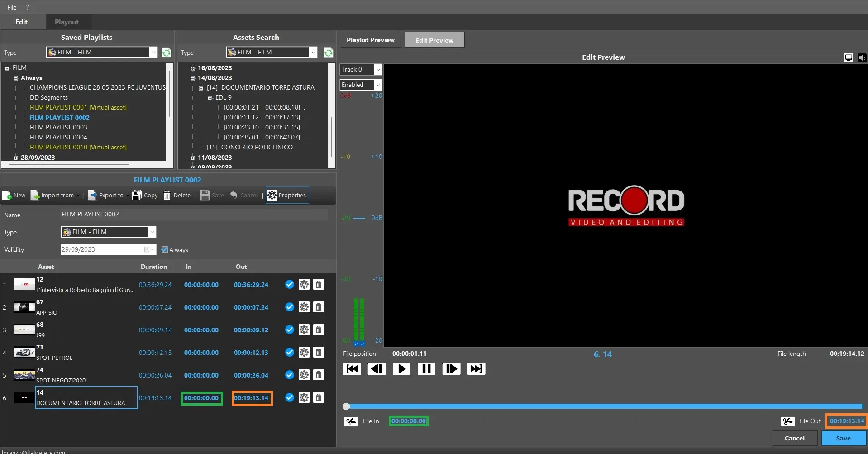Toggle the check mark on row 1
Image resolution: width=868 pixels, height=454 pixels.
pos(290,285)
